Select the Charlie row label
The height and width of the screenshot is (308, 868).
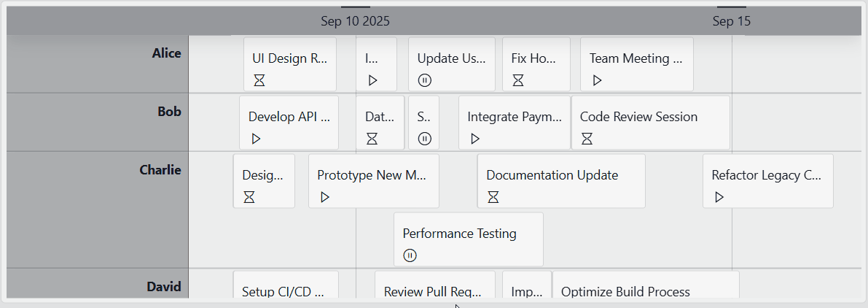pyautogui.click(x=160, y=169)
